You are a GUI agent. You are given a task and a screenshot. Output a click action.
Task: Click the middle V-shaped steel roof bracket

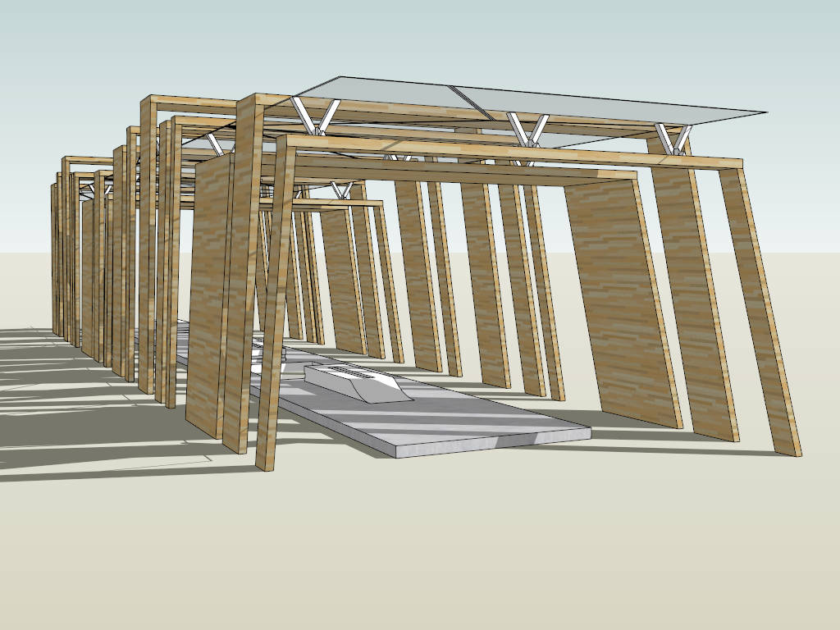pyautogui.click(x=527, y=129)
